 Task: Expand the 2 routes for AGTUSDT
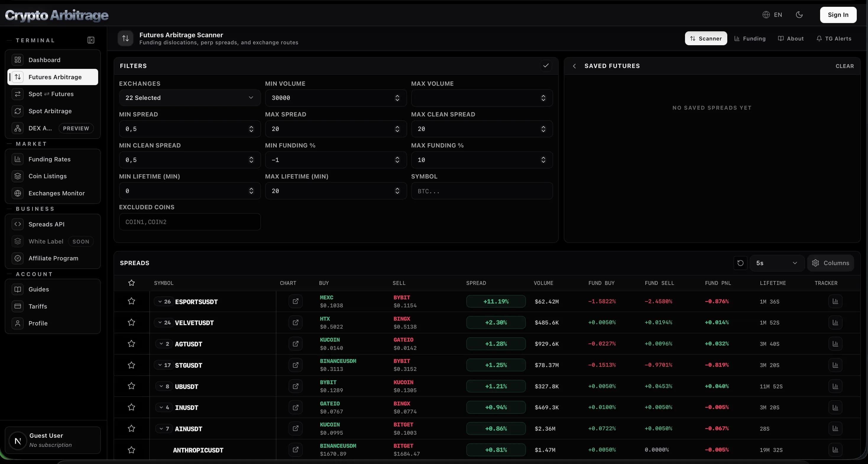tap(164, 344)
